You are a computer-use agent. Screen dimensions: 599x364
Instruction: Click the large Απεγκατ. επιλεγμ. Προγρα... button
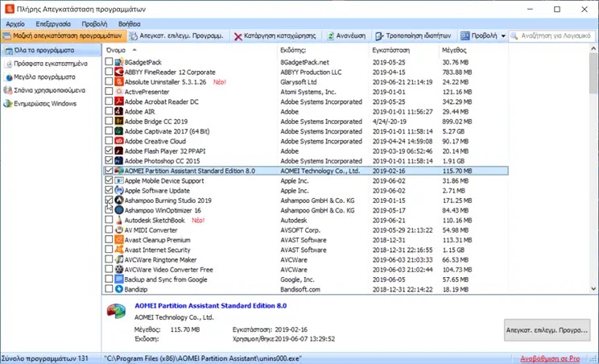point(547,330)
